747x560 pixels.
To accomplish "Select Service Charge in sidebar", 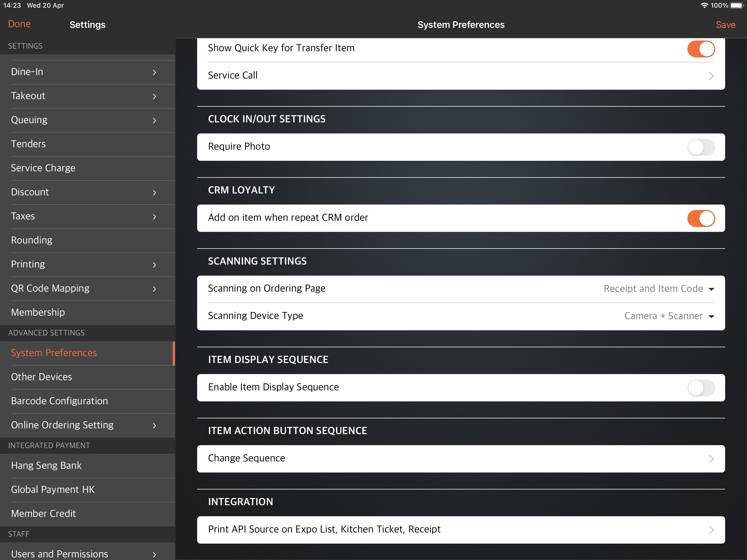I will pyautogui.click(x=87, y=168).
